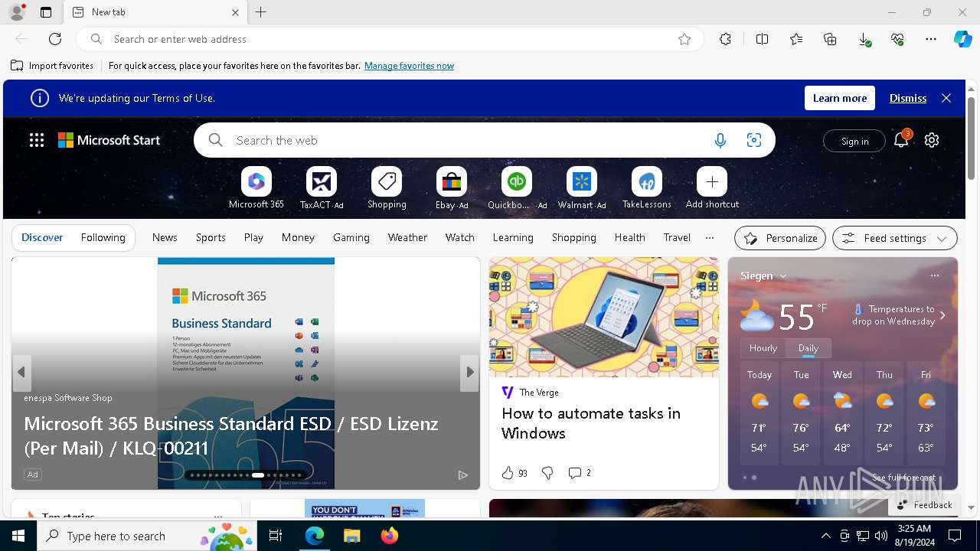Select the Following feed tab
This screenshot has width=980, height=551.
coord(103,238)
